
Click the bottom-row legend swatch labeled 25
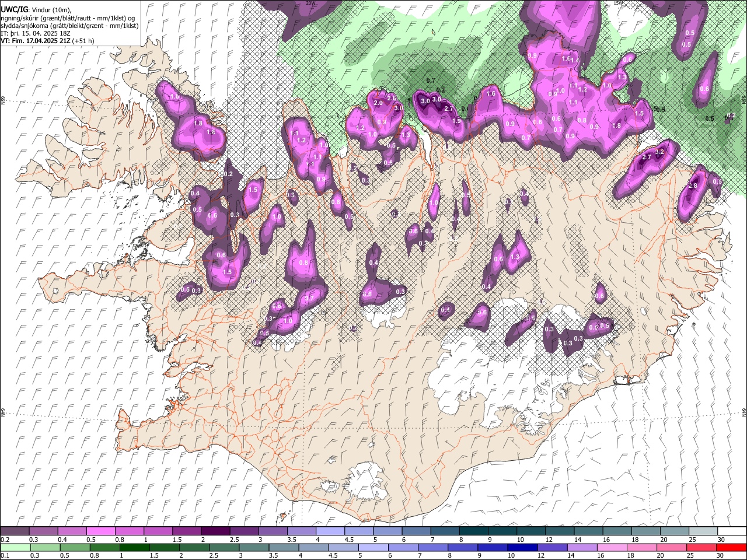pyautogui.click(x=701, y=547)
